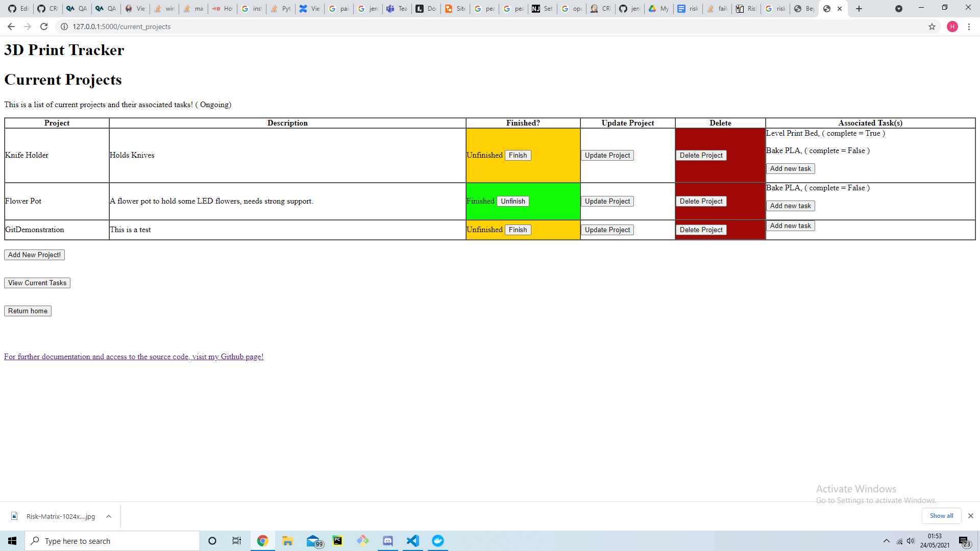This screenshot has height=551, width=980.
Task: Bookmark this page with the star icon
Action: (x=933, y=27)
